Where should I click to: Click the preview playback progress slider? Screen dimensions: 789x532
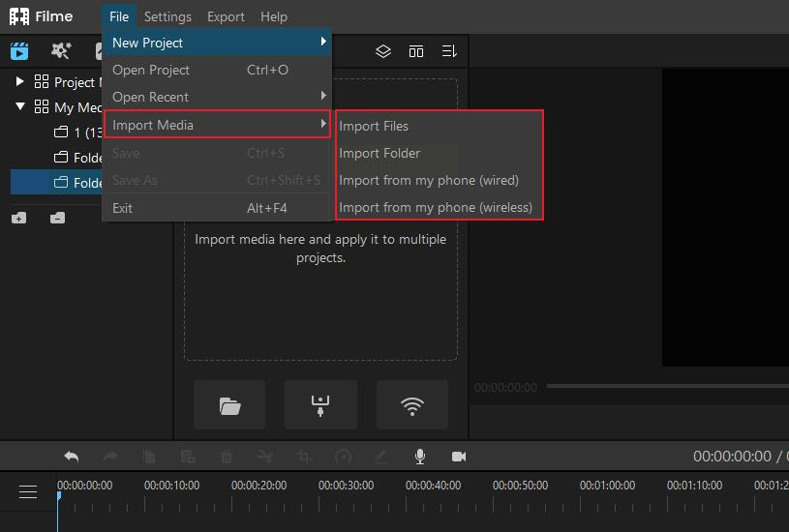coord(658,386)
